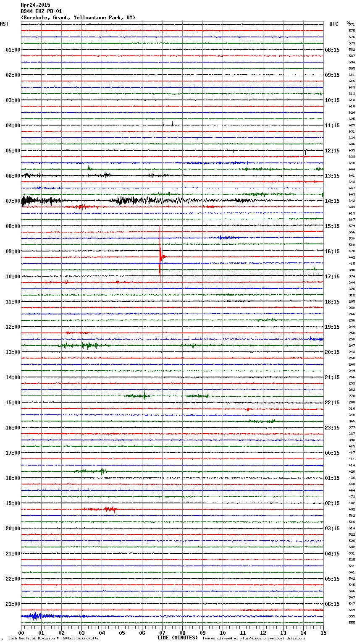357x644 pixels.
Task: Click the Borehole, Grant, Yellowstone Park location text
Action: pos(78,18)
